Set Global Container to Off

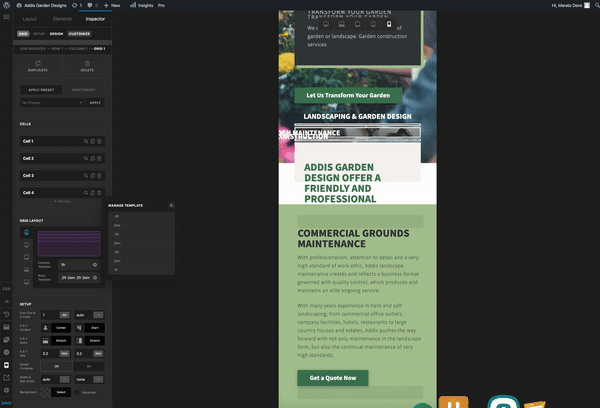coord(56,366)
